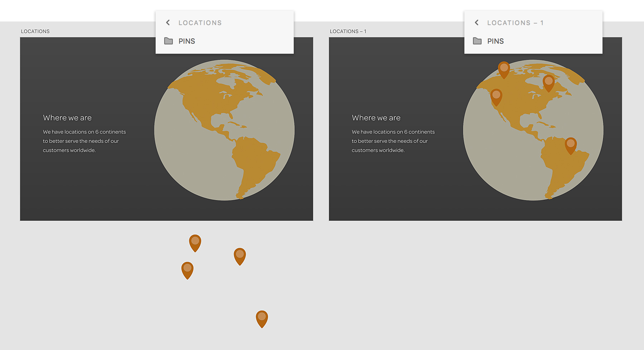
Task: Click the LOCATIONS – 1 panel header title
Action: tap(515, 23)
